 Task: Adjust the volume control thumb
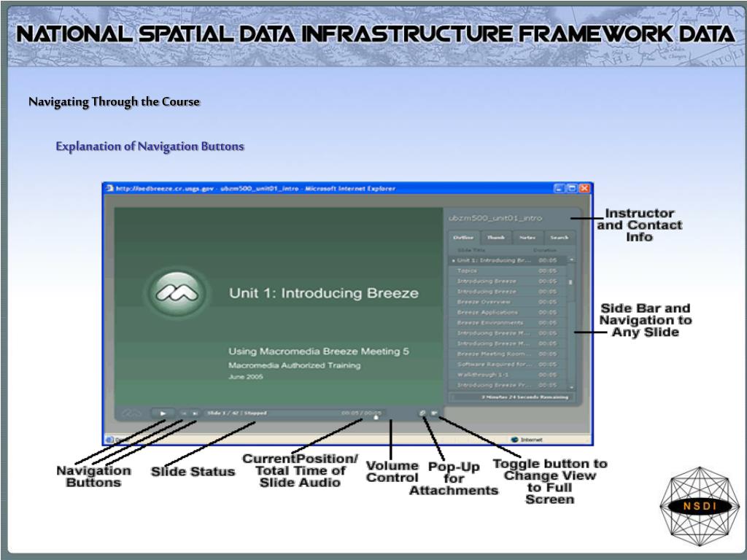point(376,417)
